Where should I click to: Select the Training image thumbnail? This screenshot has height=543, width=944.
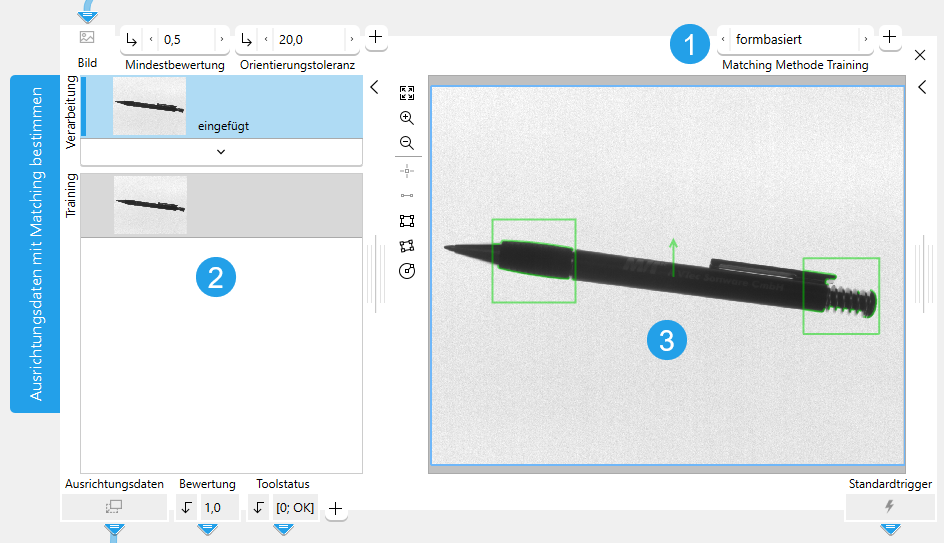point(151,205)
